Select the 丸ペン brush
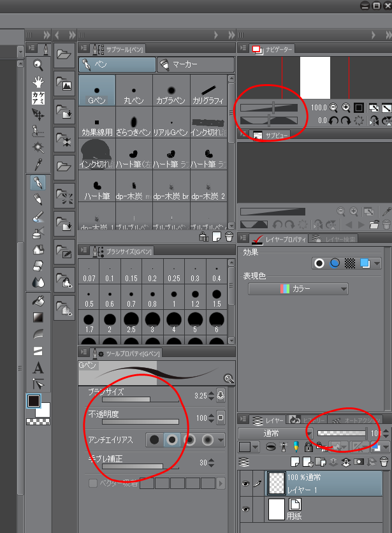The width and height of the screenshot is (392, 533). 134,91
